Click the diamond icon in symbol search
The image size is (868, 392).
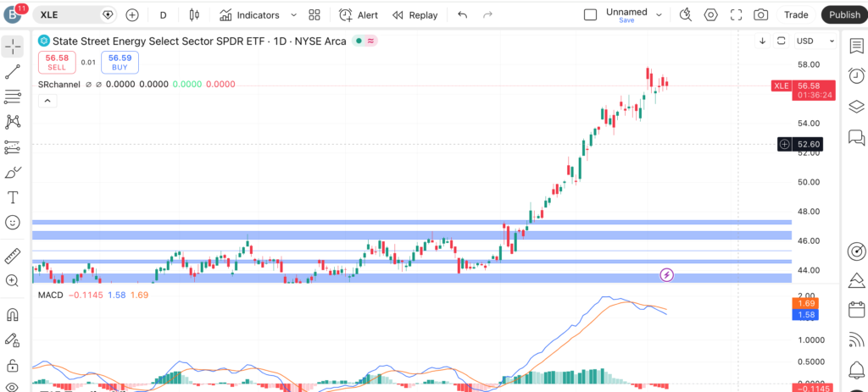108,15
